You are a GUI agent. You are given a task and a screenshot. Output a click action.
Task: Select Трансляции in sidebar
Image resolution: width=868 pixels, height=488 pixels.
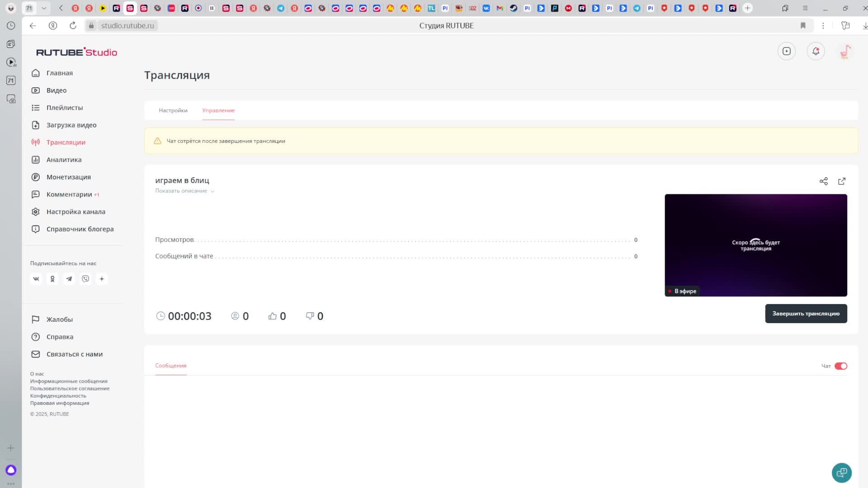66,142
